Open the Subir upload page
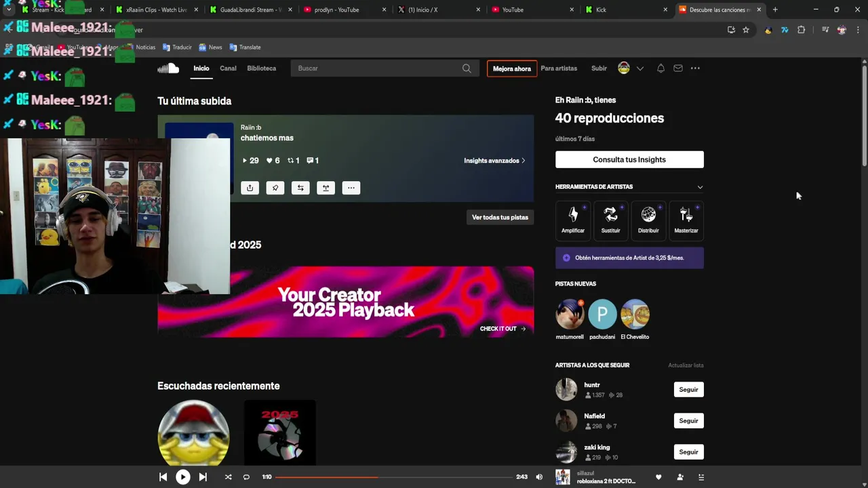868x488 pixels. [x=599, y=68]
